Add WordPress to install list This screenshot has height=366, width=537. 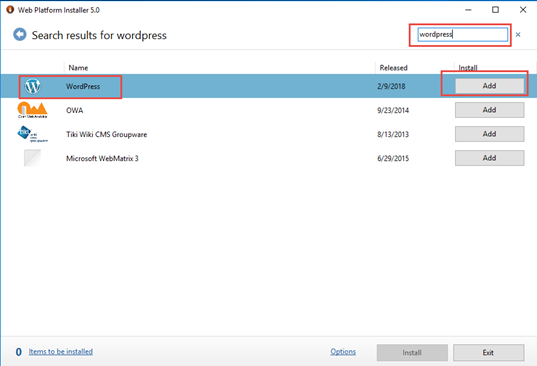(489, 86)
